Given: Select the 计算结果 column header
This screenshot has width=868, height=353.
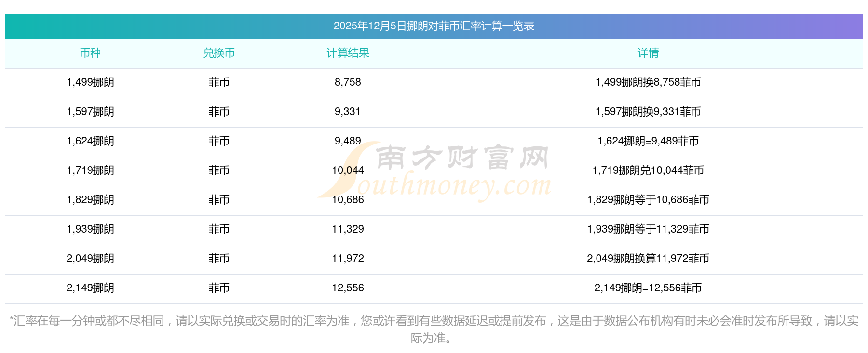Looking at the screenshot, I should [x=348, y=53].
